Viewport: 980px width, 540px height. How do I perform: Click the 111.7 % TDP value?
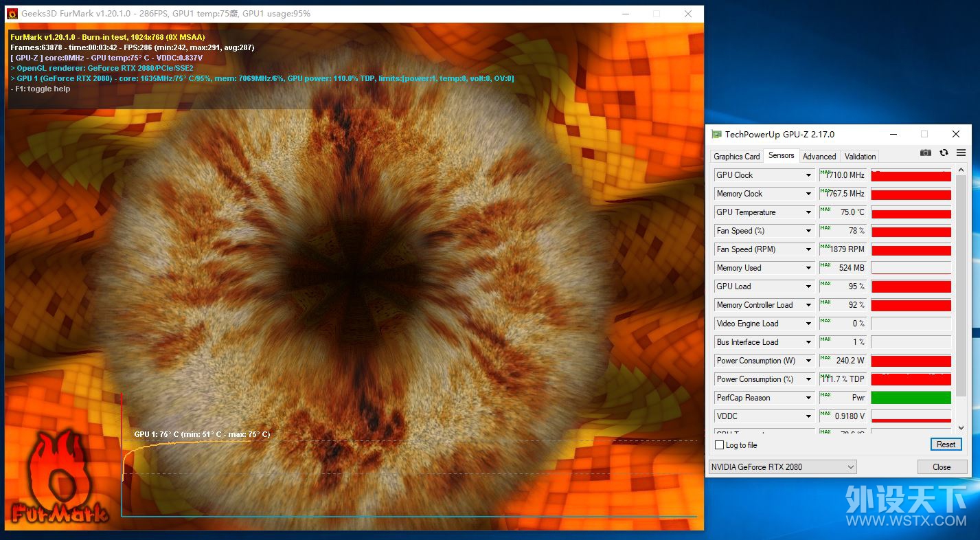click(843, 379)
